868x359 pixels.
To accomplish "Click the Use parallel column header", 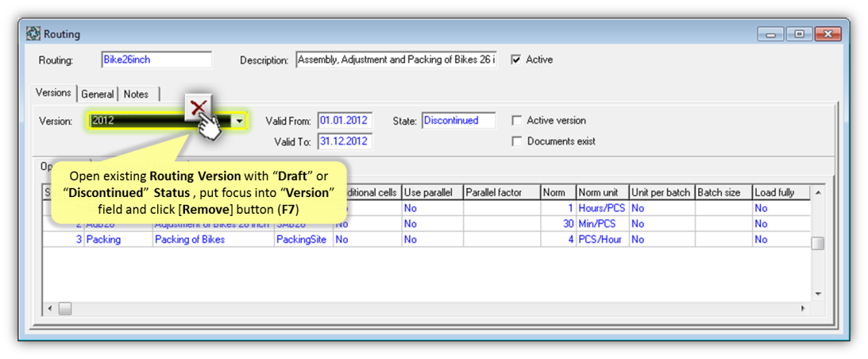I will pyautogui.click(x=432, y=192).
